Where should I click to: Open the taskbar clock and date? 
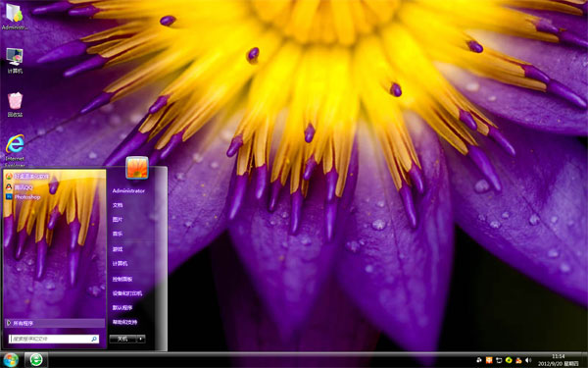click(x=558, y=360)
